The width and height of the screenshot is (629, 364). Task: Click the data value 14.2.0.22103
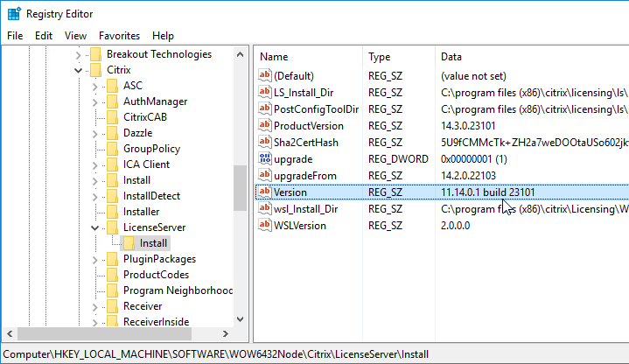click(x=468, y=176)
